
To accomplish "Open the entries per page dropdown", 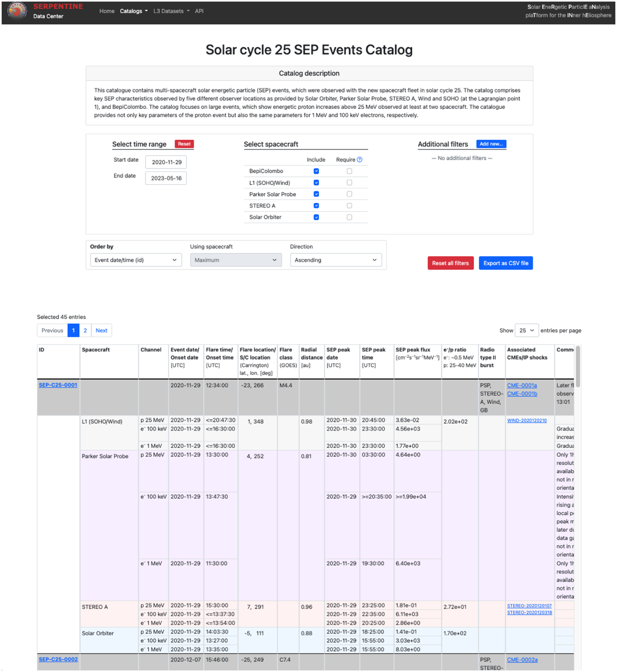I will pyautogui.click(x=527, y=330).
